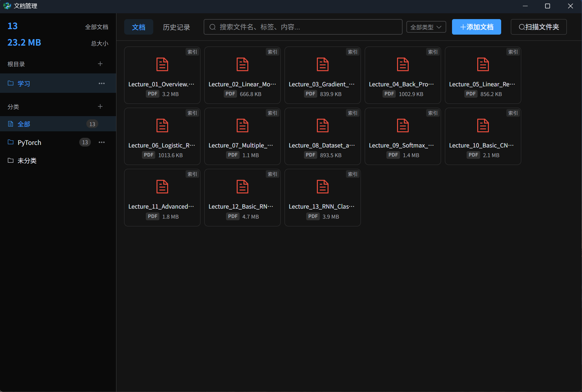The height and width of the screenshot is (392, 582).
Task: Click the PDF icon of Lecture_08_Dataset
Action: pyautogui.click(x=323, y=125)
